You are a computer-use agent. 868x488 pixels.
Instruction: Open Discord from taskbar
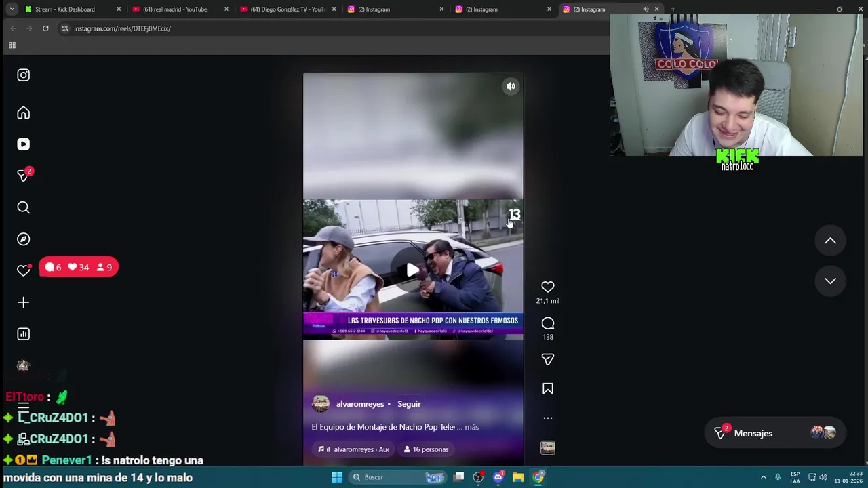click(498, 477)
